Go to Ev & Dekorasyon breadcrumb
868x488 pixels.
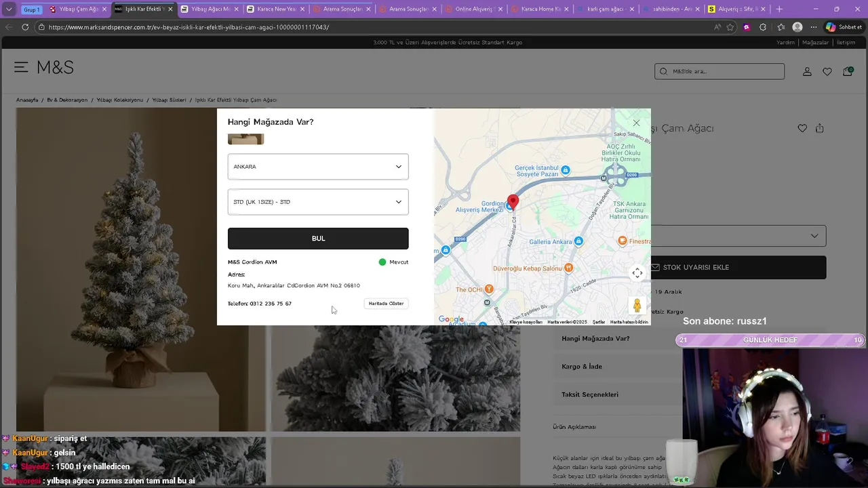[67, 100]
